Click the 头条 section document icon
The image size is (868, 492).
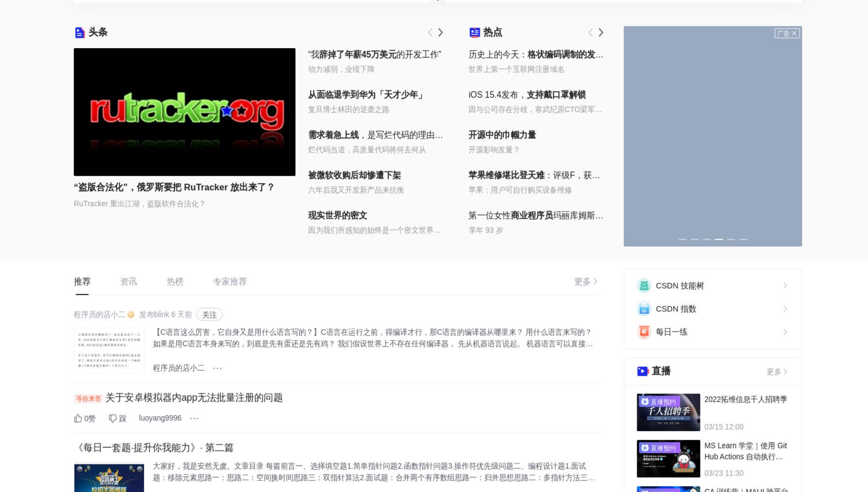[x=80, y=32]
